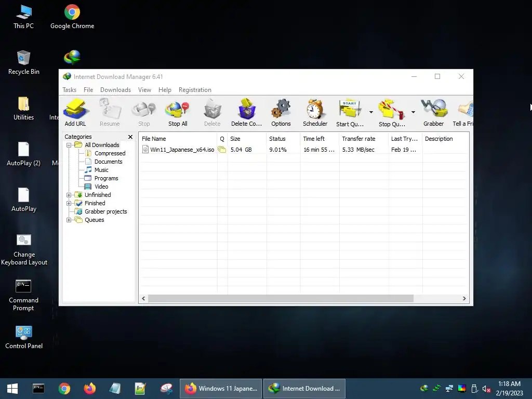532x399 pixels.
Task: Open Stop Queue dropdown arrow
Action: click(x=413, y=112)
